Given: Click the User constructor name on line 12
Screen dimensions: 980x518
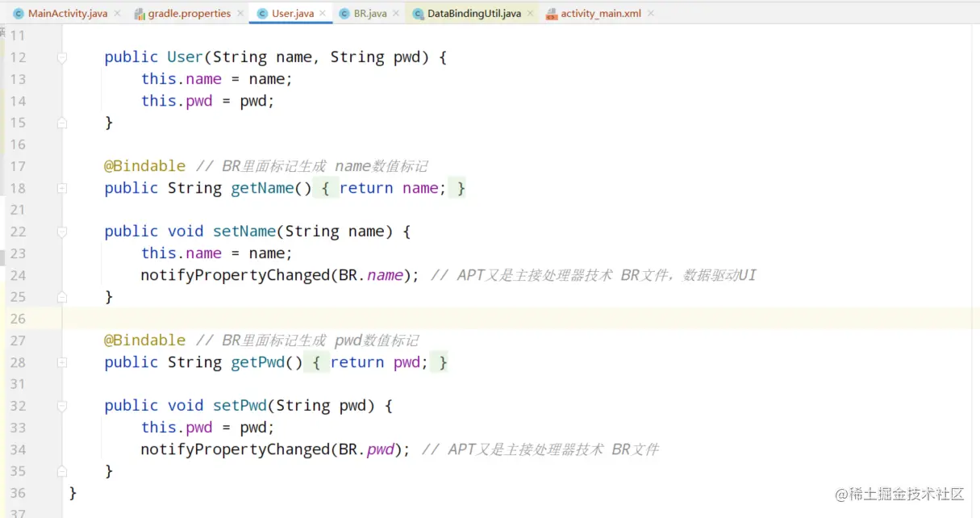Looking at the screenshot, I should pos(186,57).
